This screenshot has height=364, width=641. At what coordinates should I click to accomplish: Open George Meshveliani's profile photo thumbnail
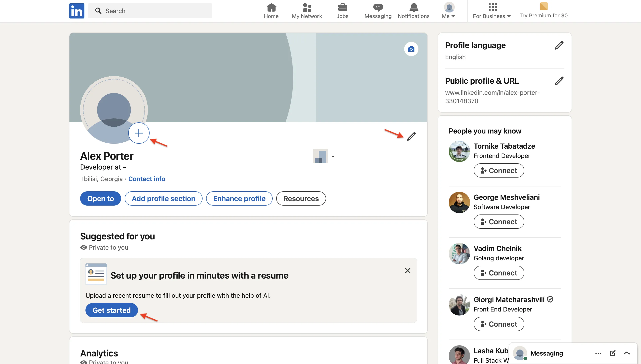click(x=459, y=202)
